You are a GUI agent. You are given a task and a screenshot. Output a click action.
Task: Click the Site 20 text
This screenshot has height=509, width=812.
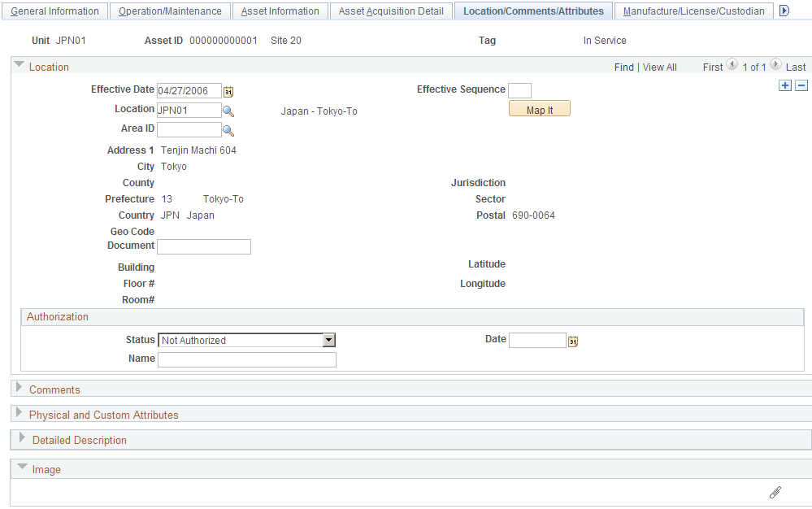click(x=286, y=41)
